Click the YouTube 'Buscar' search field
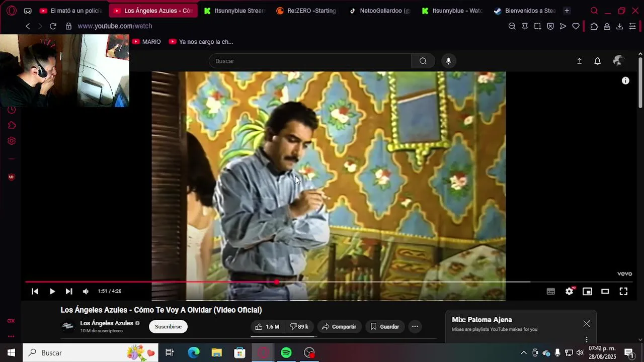 310,61
